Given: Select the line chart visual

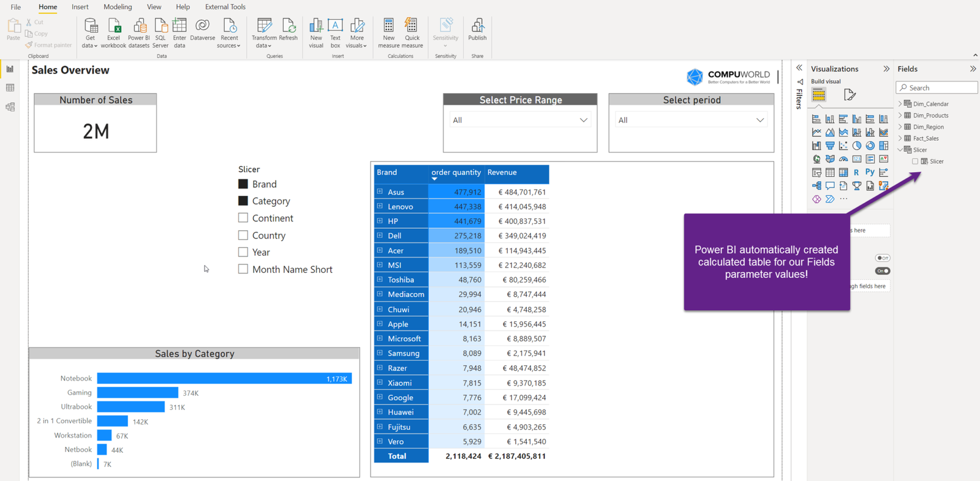Looking at the screenshot, I should (x=816, y=132).
